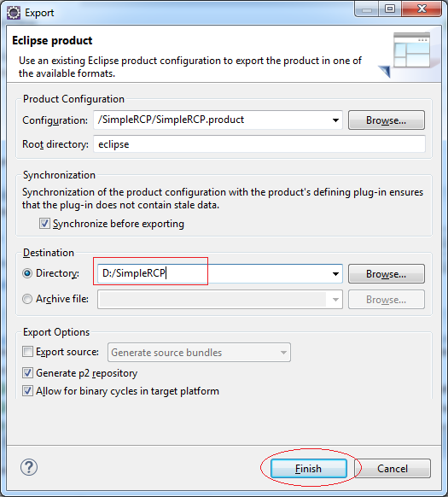
Task: Click Browse next to Configuration
Action: (387, 120)
